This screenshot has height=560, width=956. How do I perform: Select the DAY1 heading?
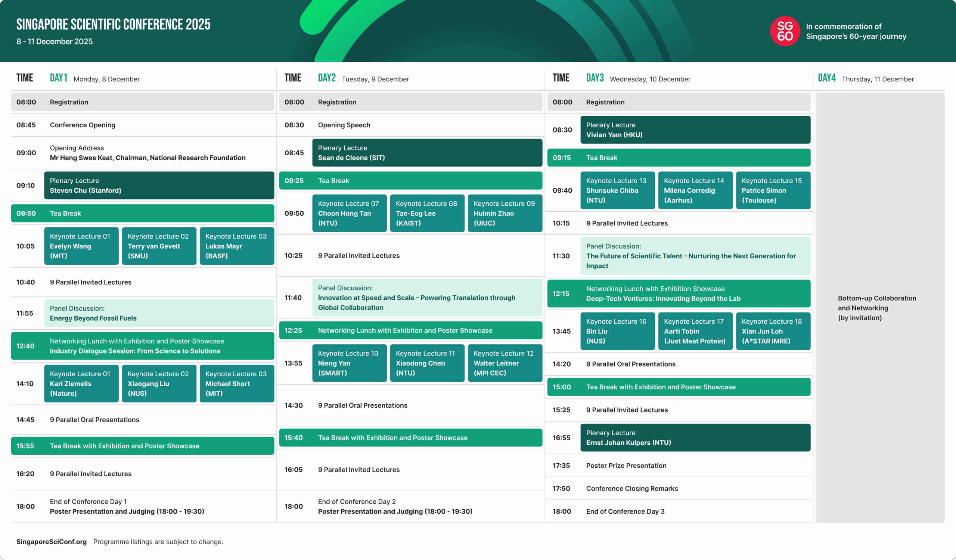click(x=58, y=78)
